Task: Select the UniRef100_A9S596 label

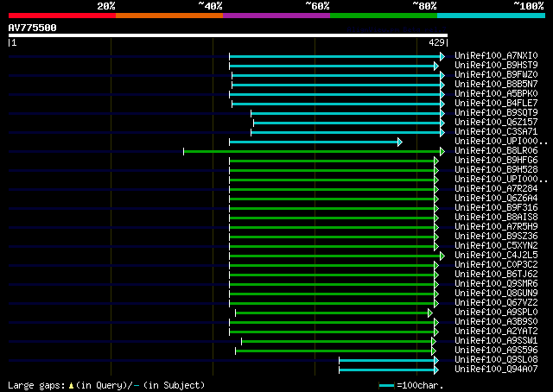Action: click(496, 351)
